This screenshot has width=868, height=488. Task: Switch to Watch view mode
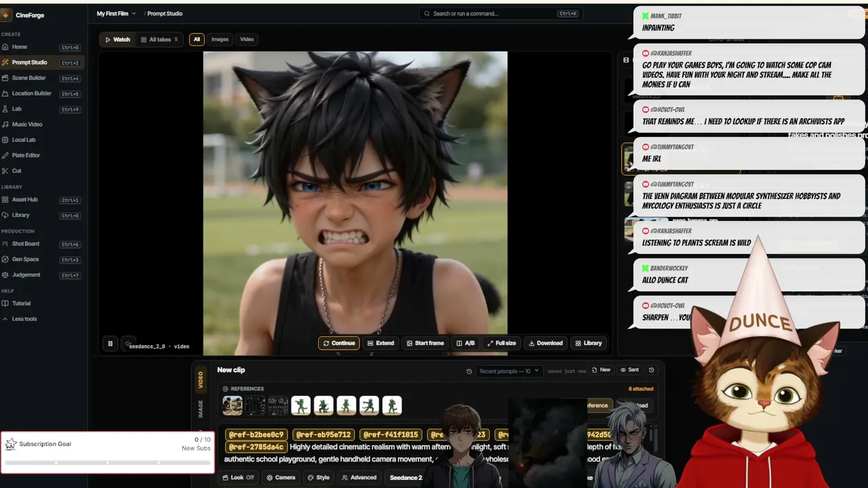tap(117, 39)
